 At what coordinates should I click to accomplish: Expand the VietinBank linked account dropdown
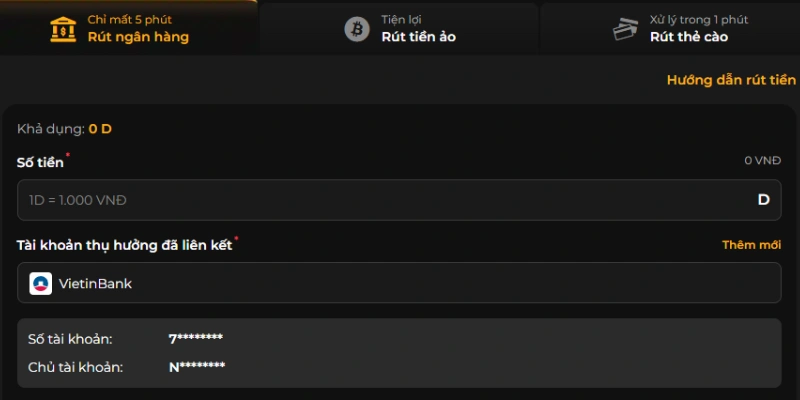399,283
